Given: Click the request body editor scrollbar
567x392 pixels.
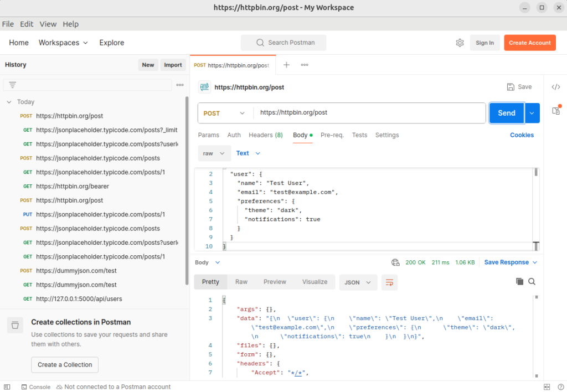Looking at the screenshot, I should click(536, 172).
